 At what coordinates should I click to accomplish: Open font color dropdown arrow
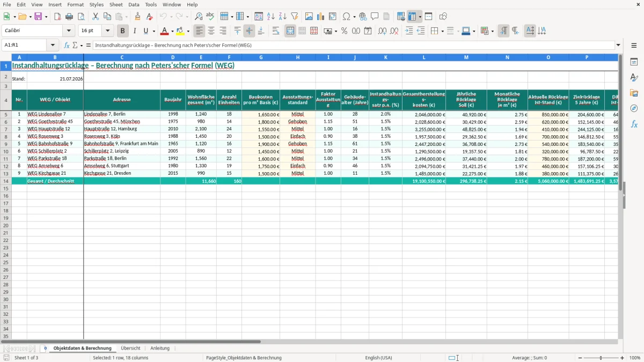tap(172, 31)
